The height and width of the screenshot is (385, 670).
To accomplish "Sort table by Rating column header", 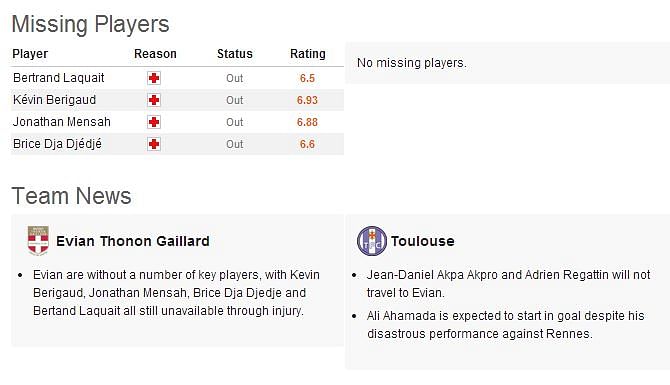I will pos(308,54).
